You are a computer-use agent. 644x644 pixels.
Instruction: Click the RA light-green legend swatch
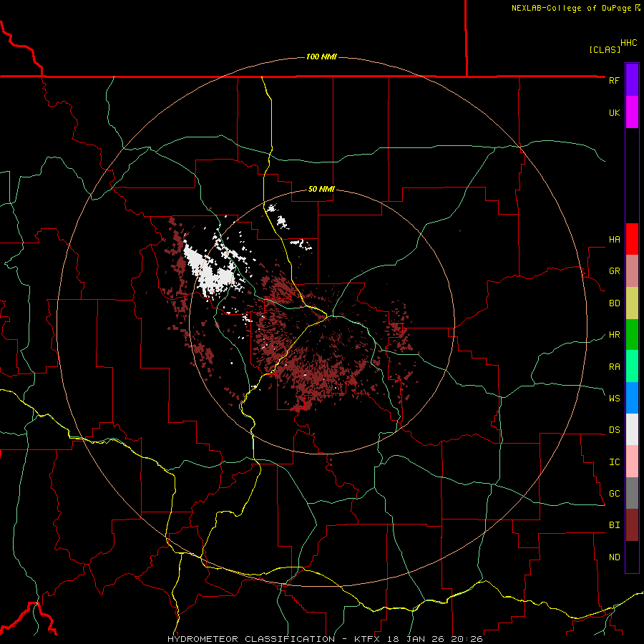632,366
